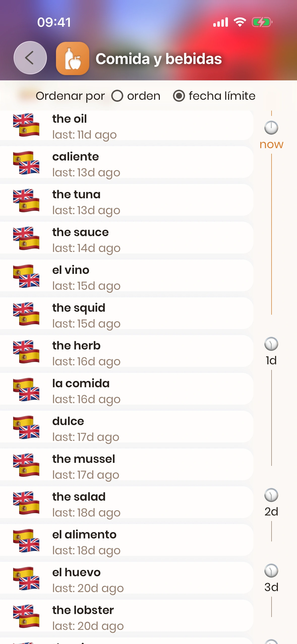Select the 'fecha límite' sort radio button
This screenshot has height=644, width=297.
pyautogui.click(x=179, y=96)
